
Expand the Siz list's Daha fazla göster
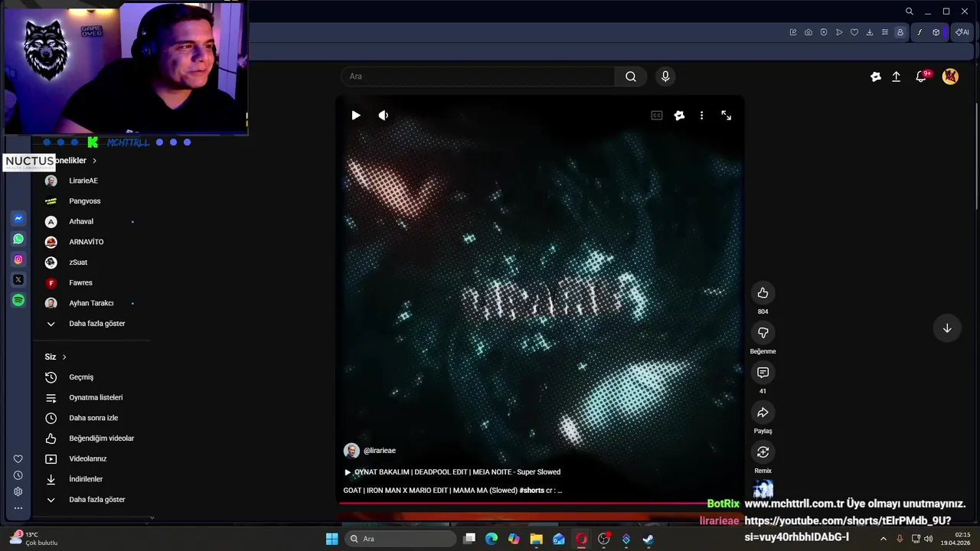point(96,500)
